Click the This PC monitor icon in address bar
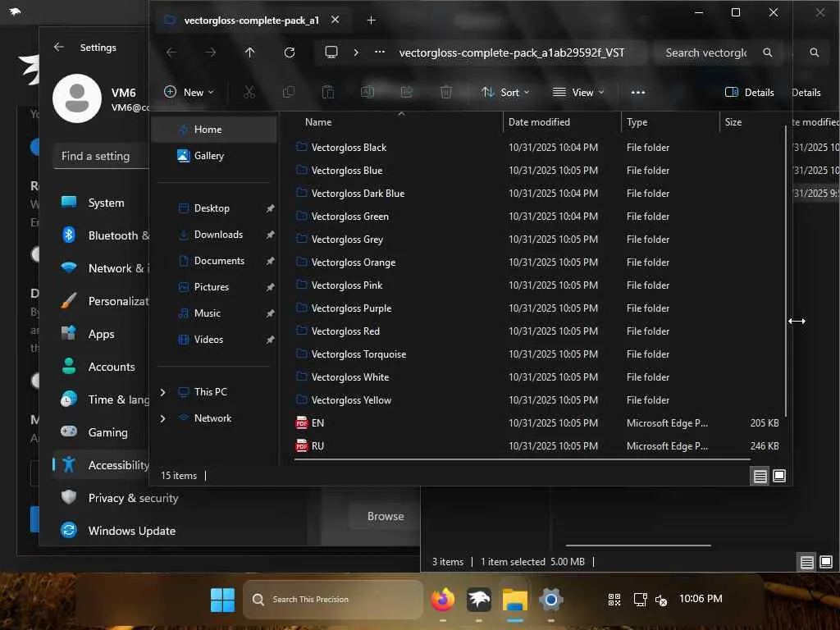This screenshot has height=630, width=840. tap(331, 52)
